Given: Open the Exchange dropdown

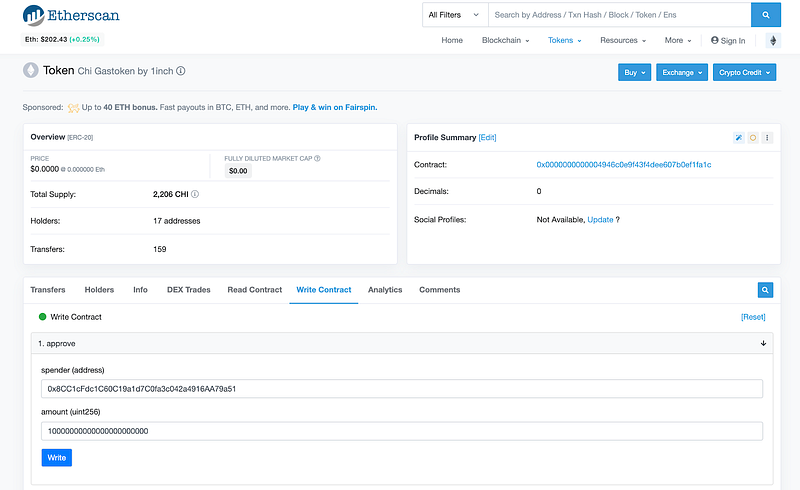Looking at the screenshot, I should tap(682, 72).
